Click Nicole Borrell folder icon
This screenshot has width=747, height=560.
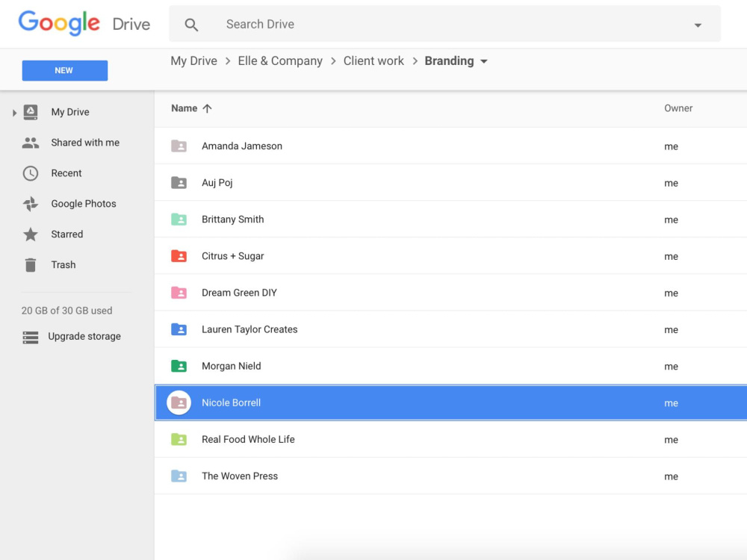(179, 402)
